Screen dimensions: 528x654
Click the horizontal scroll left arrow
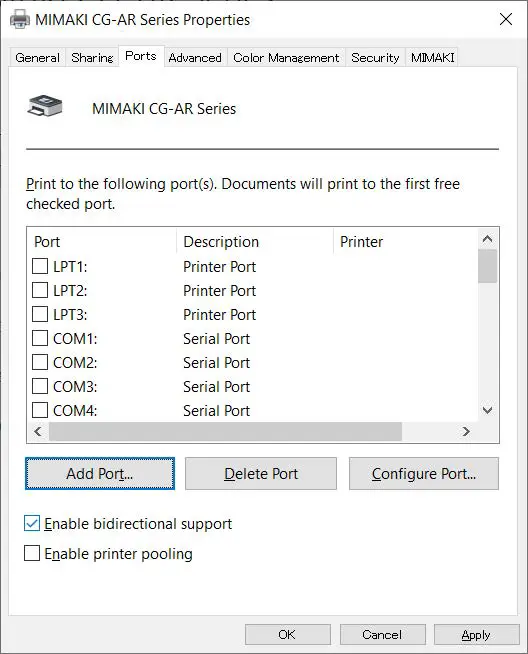click(38, 431)
